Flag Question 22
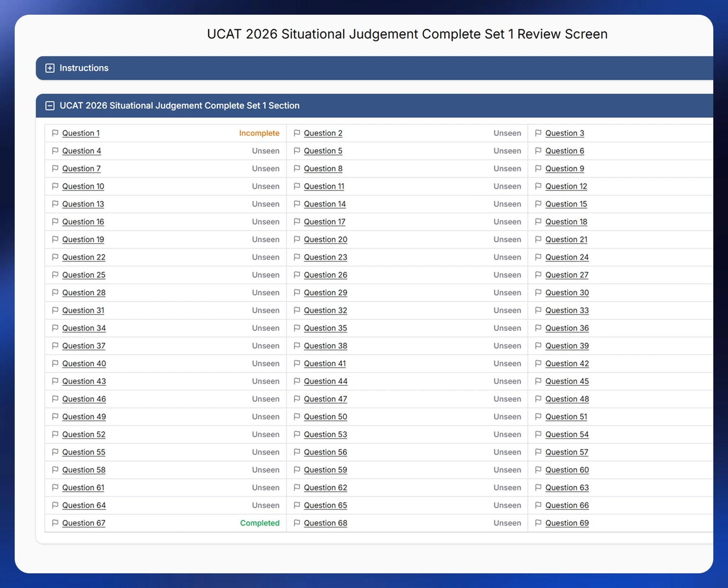The image size is (728, 588). pos(55,257)
